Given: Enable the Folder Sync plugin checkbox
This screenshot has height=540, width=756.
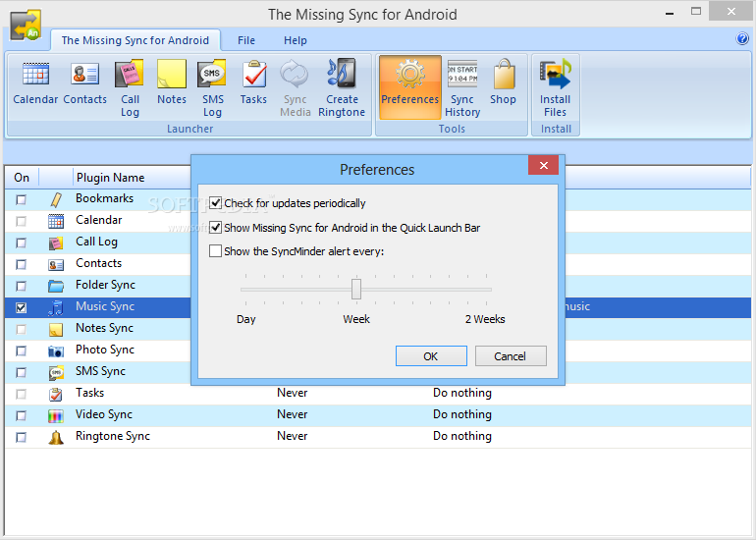Looking at the screenshot, I should 22,286.
